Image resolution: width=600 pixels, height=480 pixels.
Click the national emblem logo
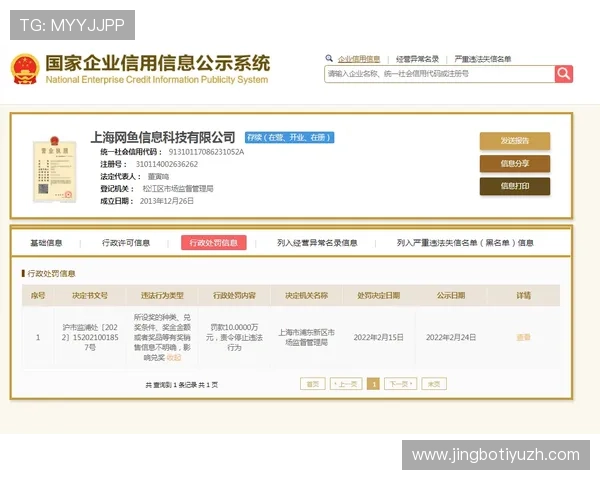coord(25,69)
